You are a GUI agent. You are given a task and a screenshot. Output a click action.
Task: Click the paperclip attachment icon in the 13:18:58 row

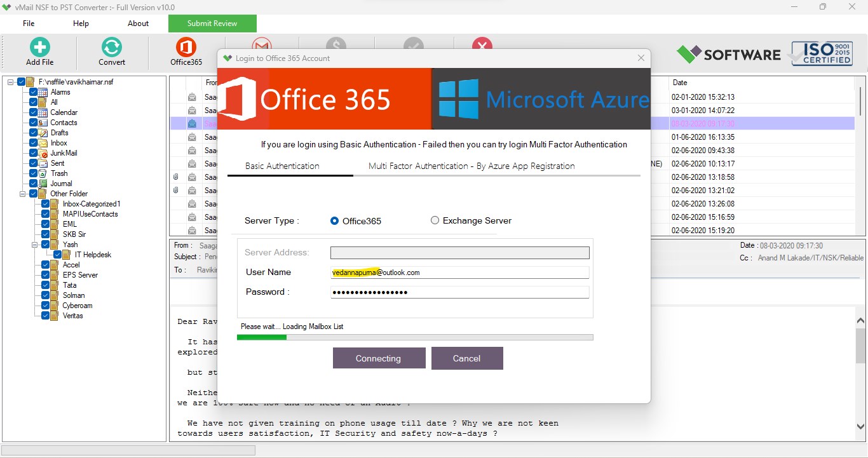click(176, 177)
